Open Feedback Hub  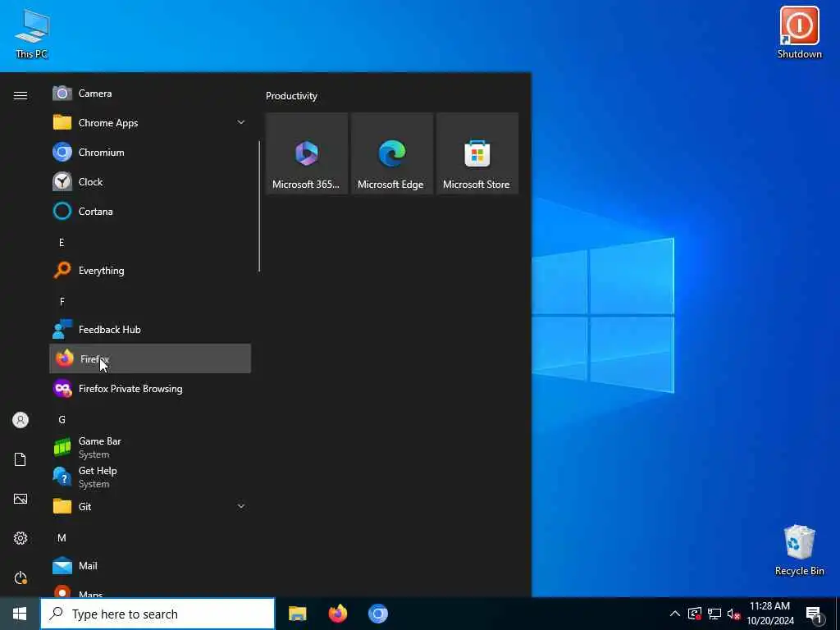(150, 330)
